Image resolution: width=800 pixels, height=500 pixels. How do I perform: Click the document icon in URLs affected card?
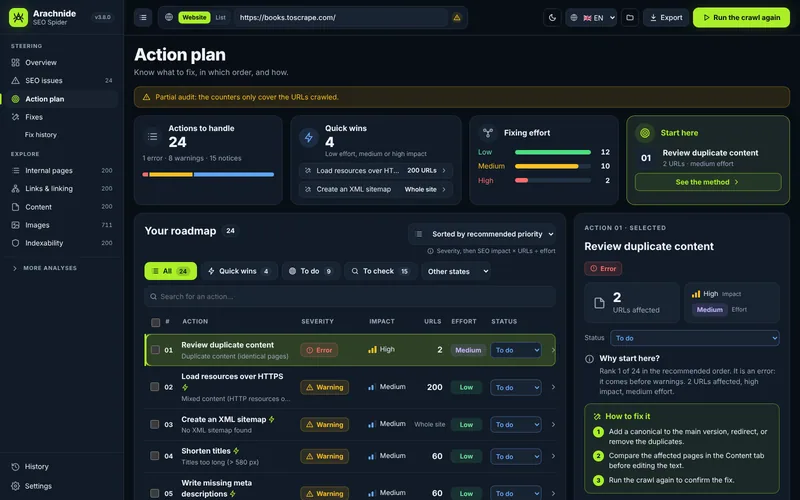pos(599,303)
